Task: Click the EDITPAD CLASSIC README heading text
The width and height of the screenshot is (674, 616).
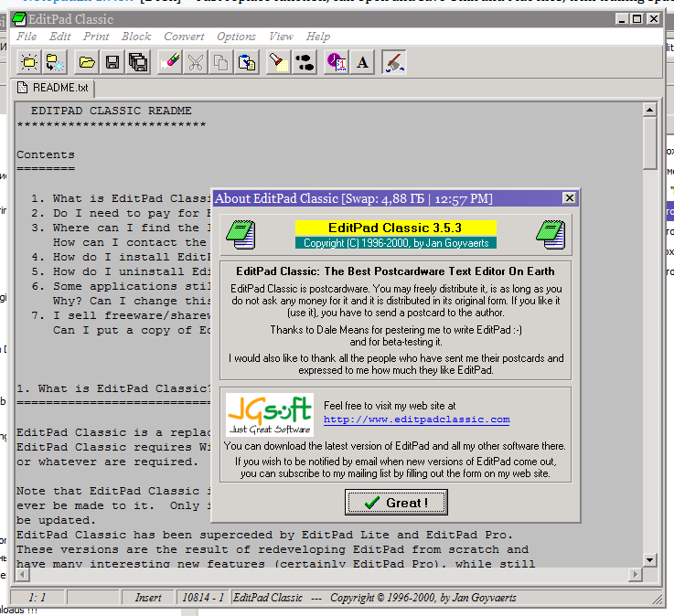Action: pyautogui.click(x=111, y=111)
